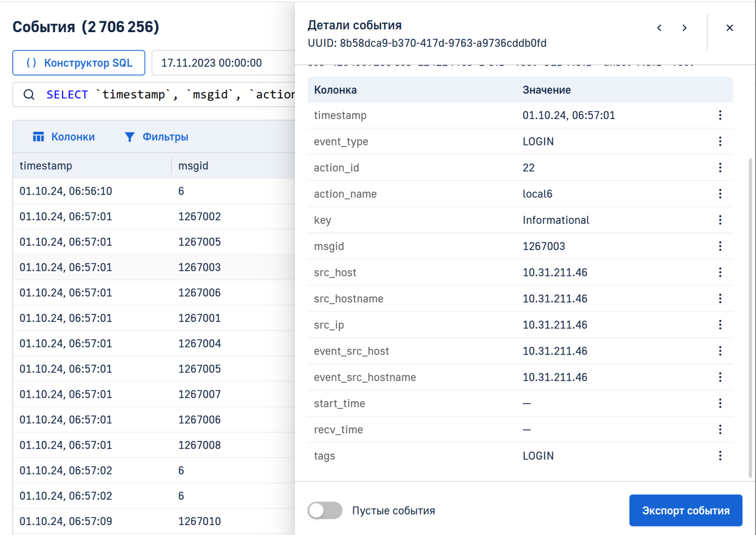Screen dimensions: 756x535
Task: Sort by the timestamp column header
Action: 46,166
